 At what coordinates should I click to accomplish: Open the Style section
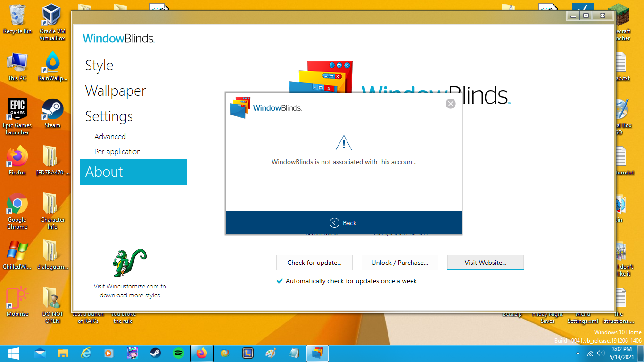tap(99, 66)
